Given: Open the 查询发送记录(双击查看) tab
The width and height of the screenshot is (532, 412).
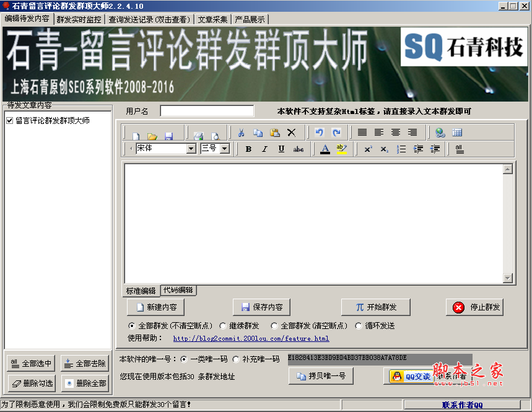Looking at the screenshot, I should (x=149, y=19).
